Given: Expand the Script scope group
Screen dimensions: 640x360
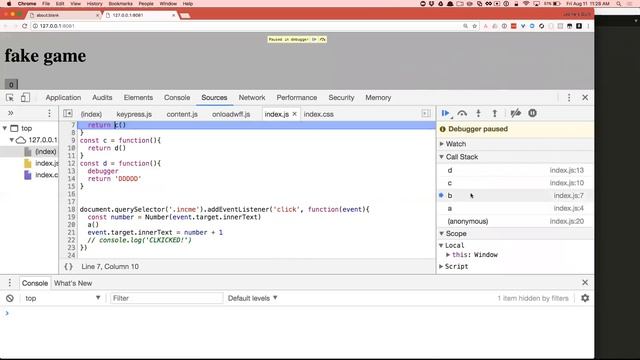Looking at the screenshot, I should pos(441,266).
